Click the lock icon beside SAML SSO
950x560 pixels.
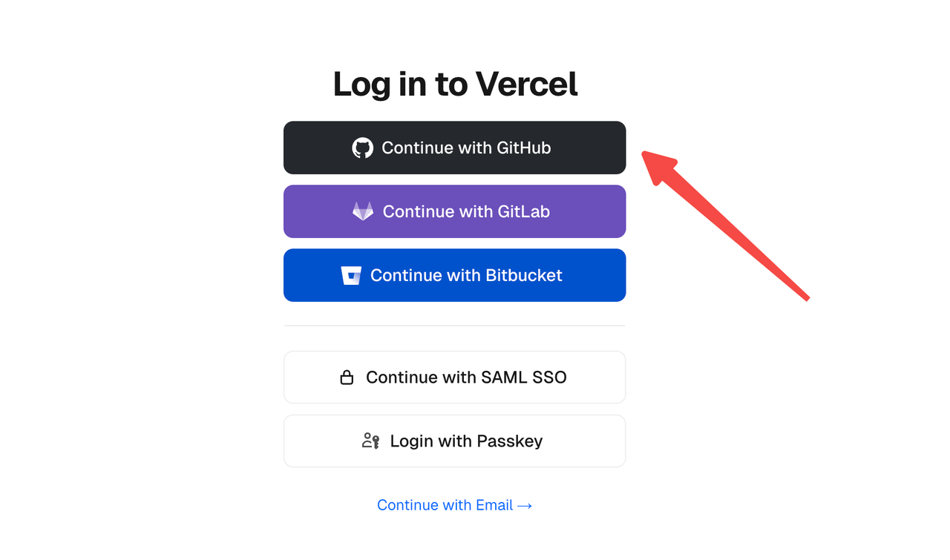347,378
